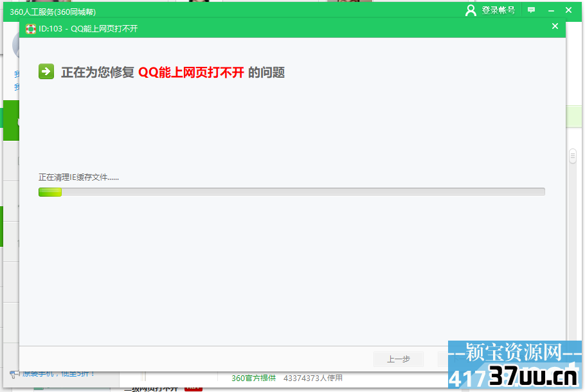Screen dimensions: 585x392
Task: Click the 登录帐号 user icon
Action: 471,10
